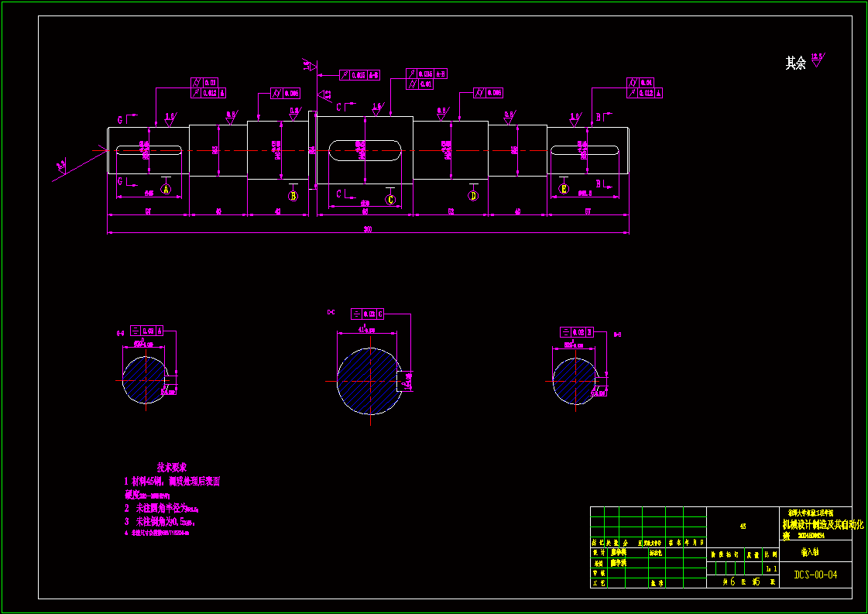Click the datum A circle label
The width and height of the screenshot is (868, 614).
(x=166, y=190)
